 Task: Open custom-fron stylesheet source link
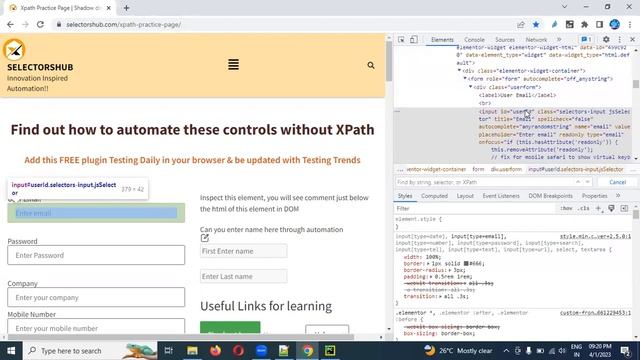pyautogui.click(x=595, y=313)
